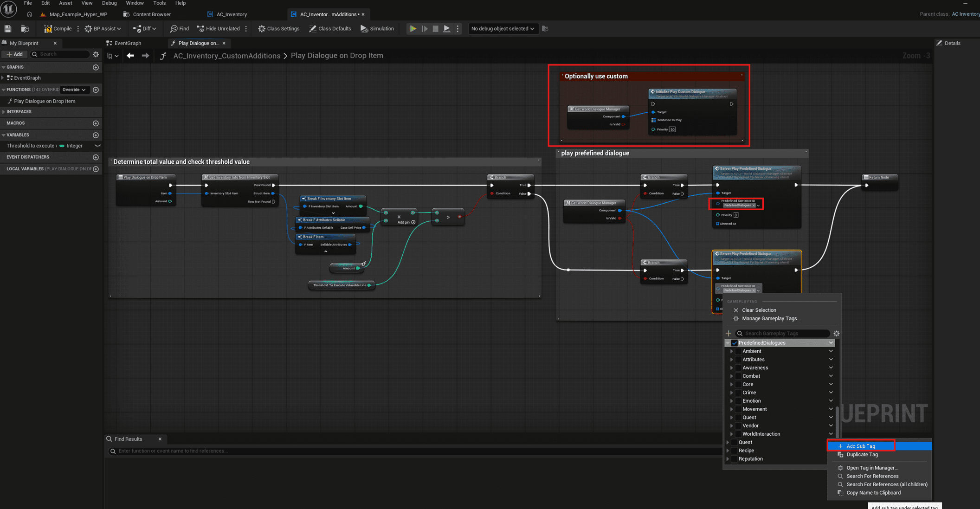Open Manage Gameplay Tags

(x=771, y=319)
